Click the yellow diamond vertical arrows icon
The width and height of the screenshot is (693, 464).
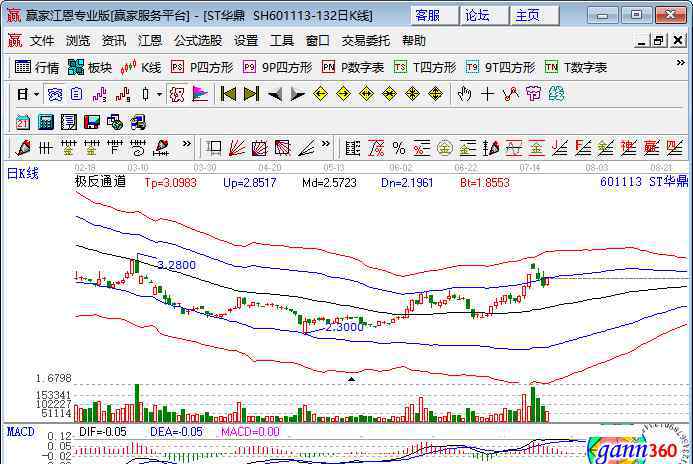[435, 94]
